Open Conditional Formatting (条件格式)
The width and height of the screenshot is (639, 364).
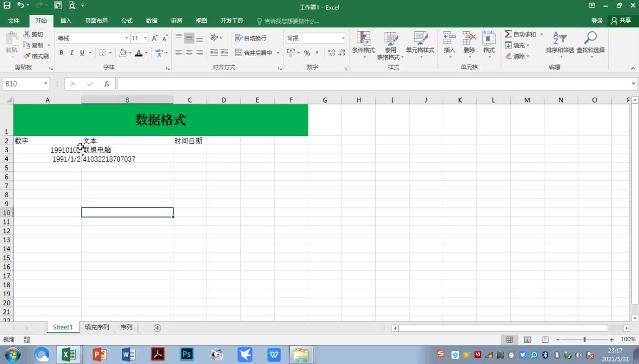tap(363, 39)
